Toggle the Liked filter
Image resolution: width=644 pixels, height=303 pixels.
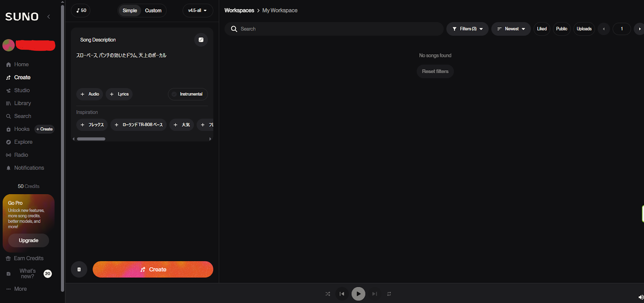(542, 29)
